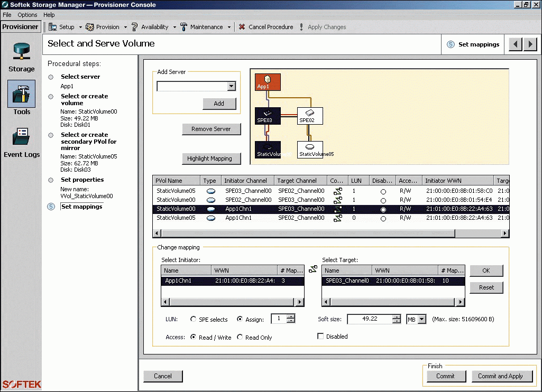Choose SPE selects LUN option
The height and width of the screenshot is (392, 542).
tap(193, 319)
